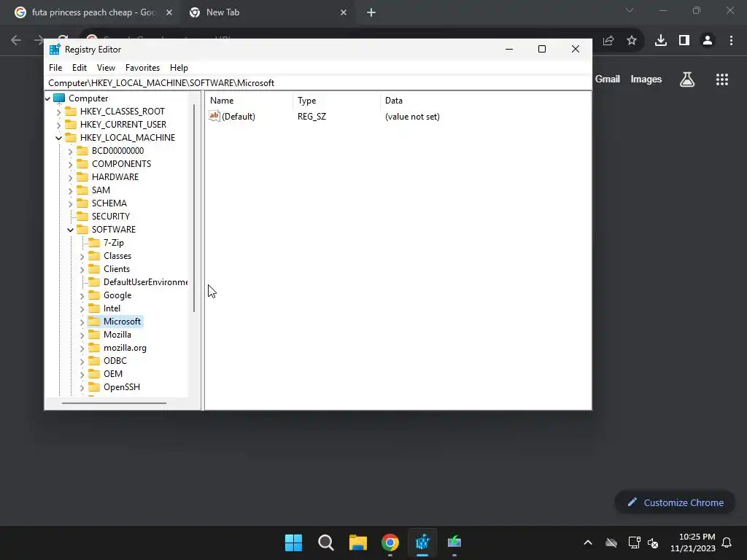Open a new Chrome tab with plus
Screen dimensions: 747x560
371,12
